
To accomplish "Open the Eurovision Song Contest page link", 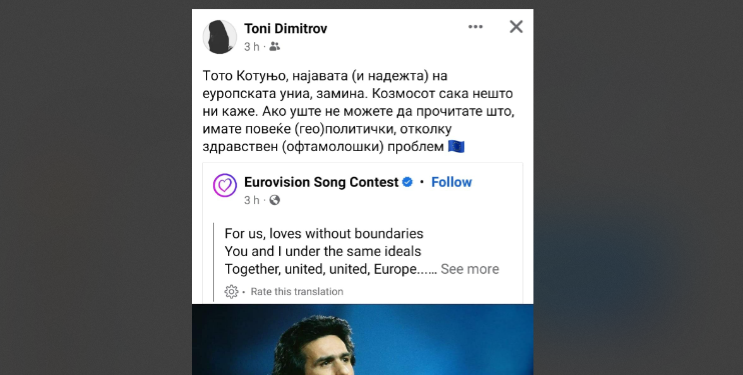I will coord(321,182).
